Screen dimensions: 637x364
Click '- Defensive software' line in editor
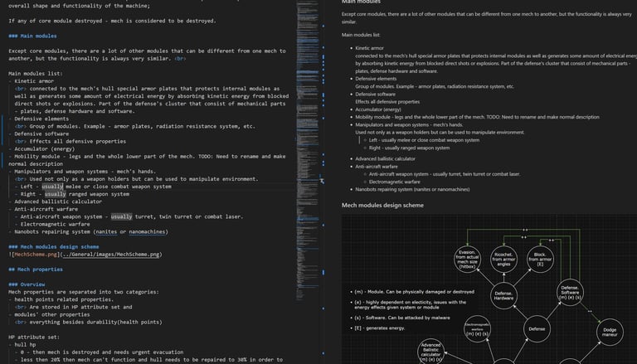click(x=39, y=133)
